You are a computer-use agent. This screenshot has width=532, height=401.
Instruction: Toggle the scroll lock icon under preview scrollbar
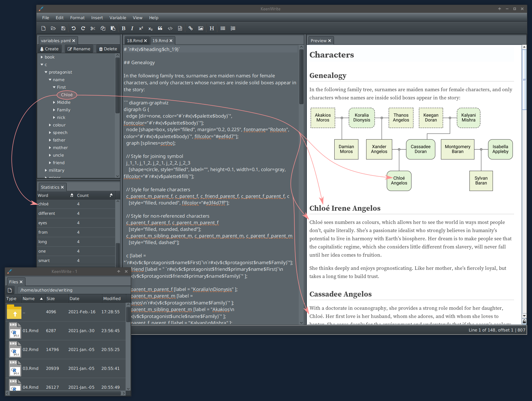(524, 321)
